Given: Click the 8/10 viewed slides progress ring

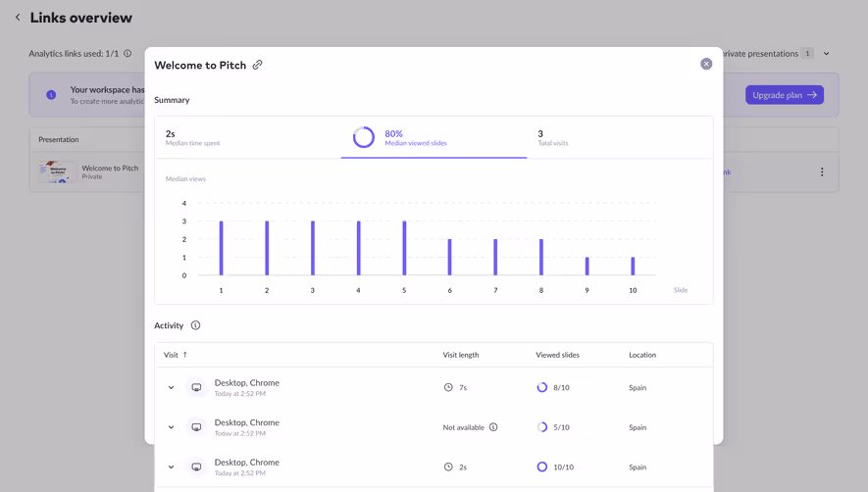Looking at the screenshot, I should click(x=542, y=387).
